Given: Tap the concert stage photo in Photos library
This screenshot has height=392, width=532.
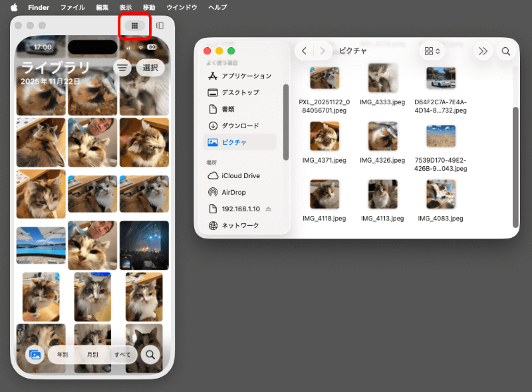Looking at the screenshot, I should pos(144,246).
